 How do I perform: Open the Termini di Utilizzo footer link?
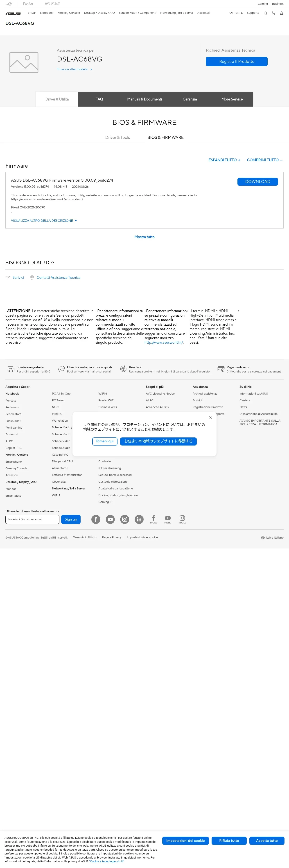[85, 537]
